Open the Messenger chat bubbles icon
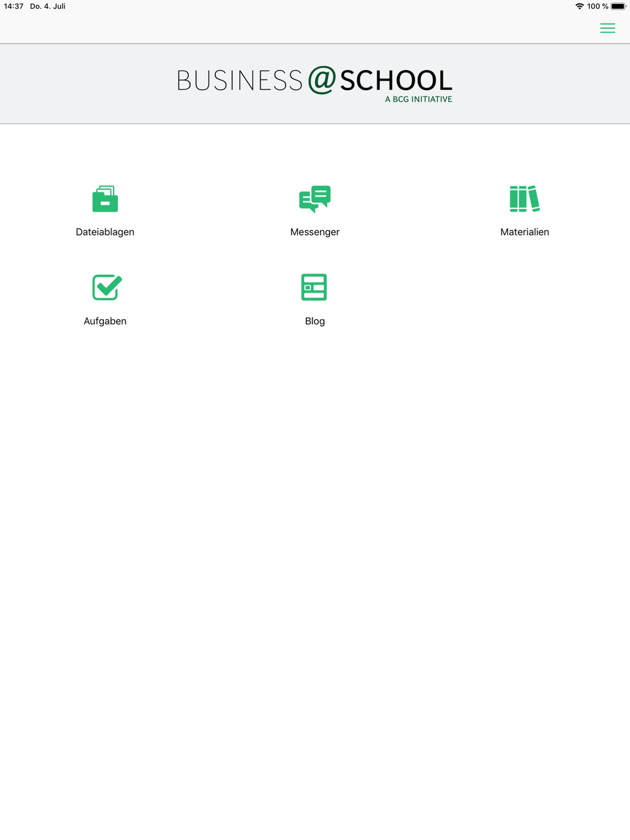This screenshot has height=840, width=630. (x=315, y=199)
